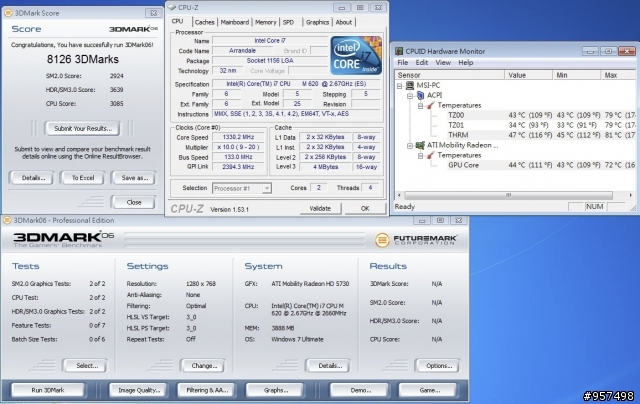Screen dimensions: 640x404
Task: Click the Core Speed value 1330.2 MHz
Action: pos(238,137)
